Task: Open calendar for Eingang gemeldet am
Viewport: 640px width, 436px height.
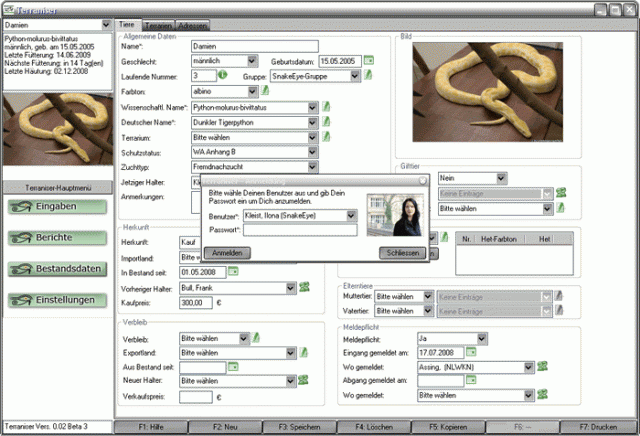Action: point(471,351)
